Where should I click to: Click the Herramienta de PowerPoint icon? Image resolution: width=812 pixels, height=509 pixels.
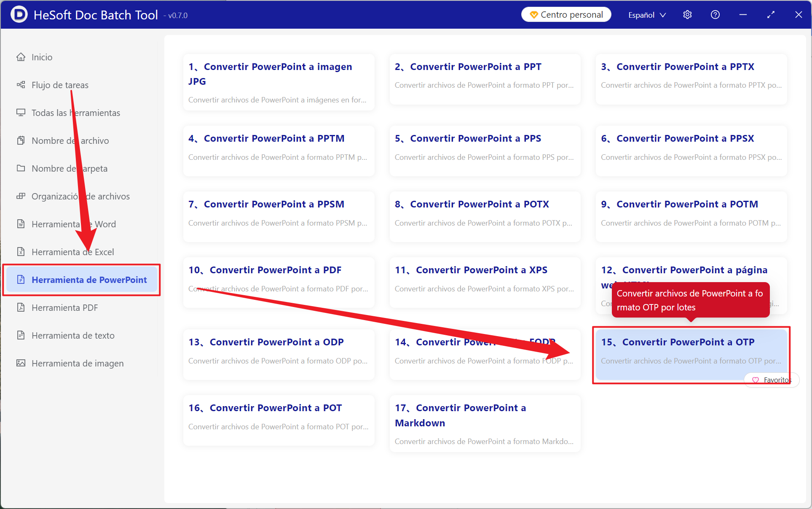click(21, 280)
